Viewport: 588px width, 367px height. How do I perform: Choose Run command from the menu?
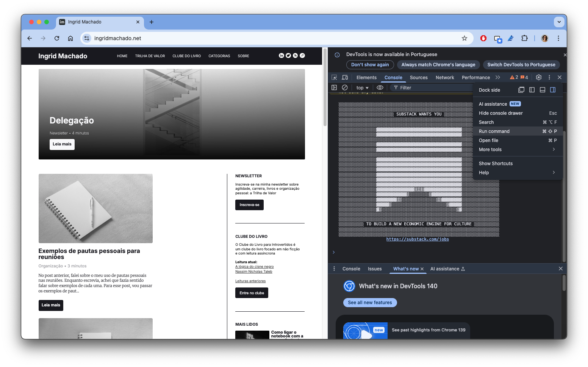pos(494,131)
